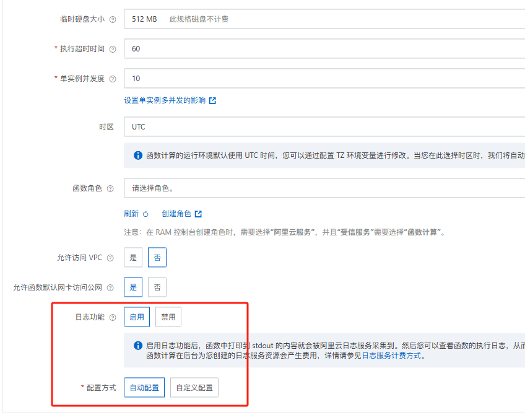Click the 执行超时时间 input field
Screen dimensions: 525x420
pyautogui.click(x=324, y=48)
